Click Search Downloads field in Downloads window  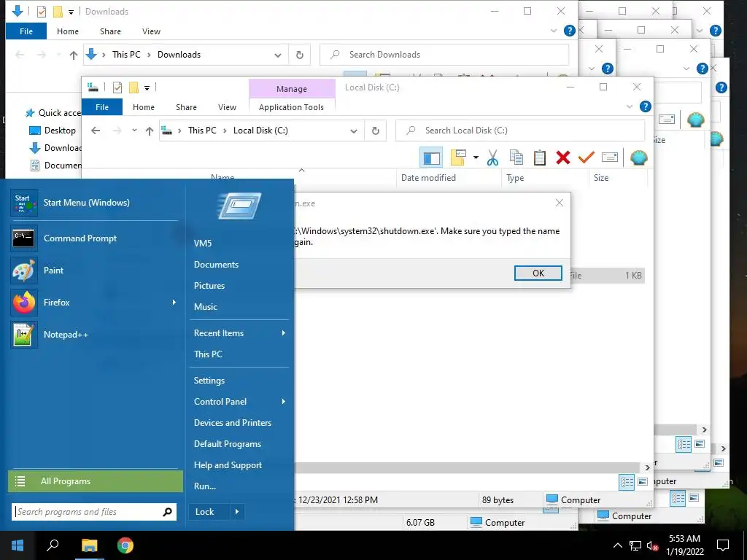tap(444, 55)
